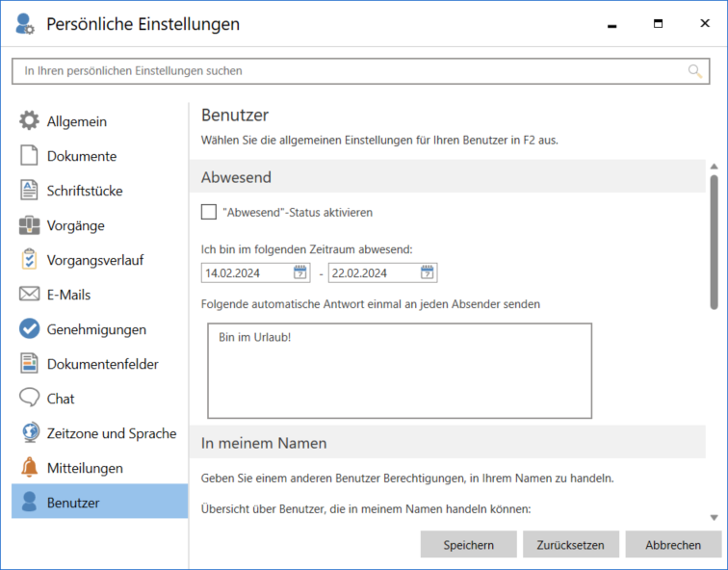Image resolution: width=728 pixels, height=570 pixels.
Task: Click the settings search field
Action: 361,71
